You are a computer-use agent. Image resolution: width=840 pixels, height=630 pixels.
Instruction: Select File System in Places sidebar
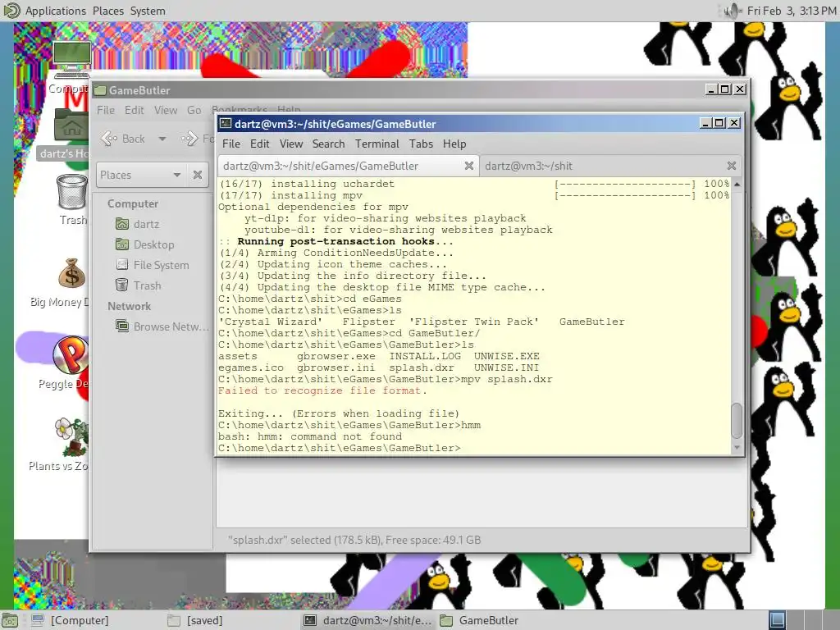pos(153,265)
